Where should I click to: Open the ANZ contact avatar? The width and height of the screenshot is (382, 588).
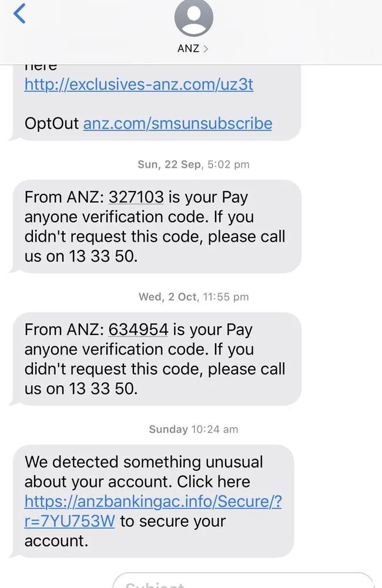coord(194,18)
